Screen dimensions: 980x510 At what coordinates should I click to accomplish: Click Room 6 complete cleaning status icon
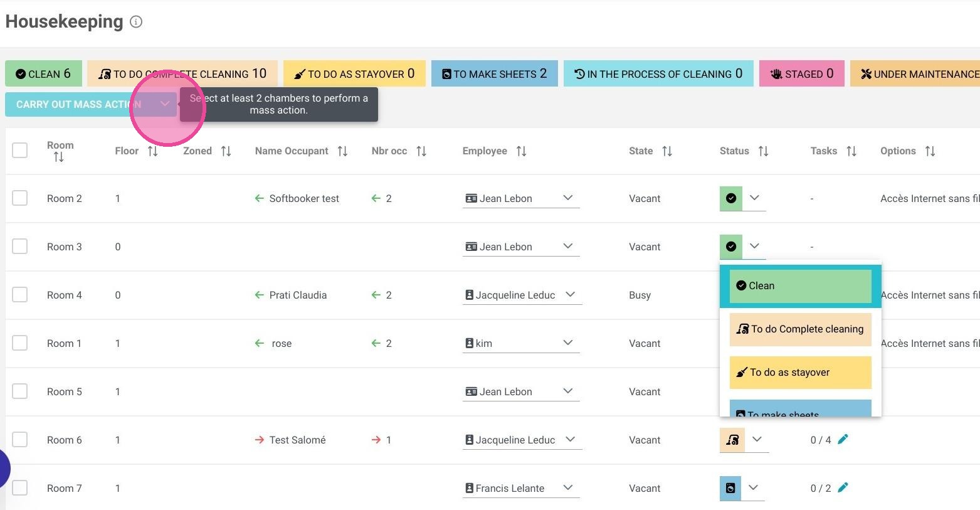(x=732, y=440)
